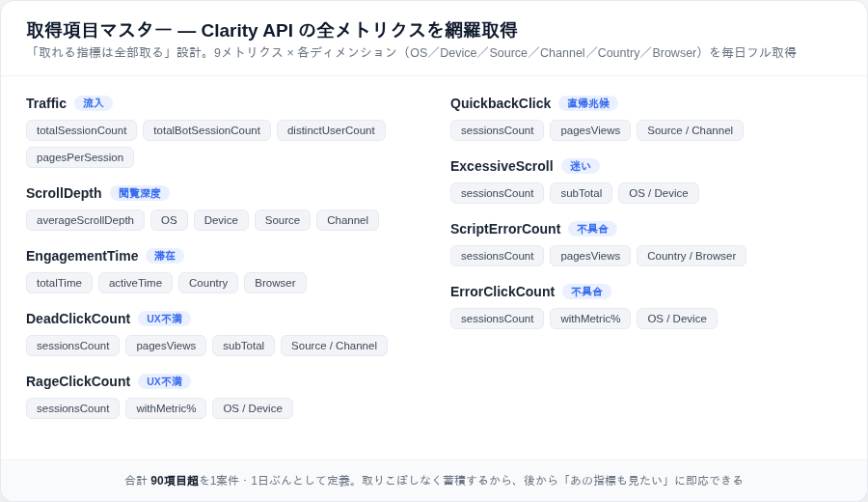The height and width of the screenshot is (502, 868).
Task: Click the Device chip under ScrollDepth
Action: click(x=221, y=220)
